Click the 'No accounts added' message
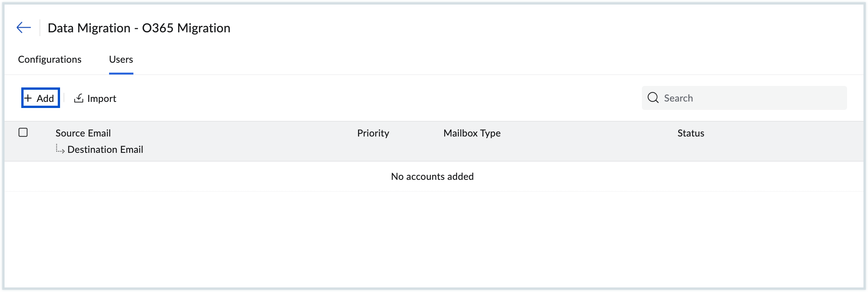The height and width of the screenshot is (292, 868). point(432,176)
